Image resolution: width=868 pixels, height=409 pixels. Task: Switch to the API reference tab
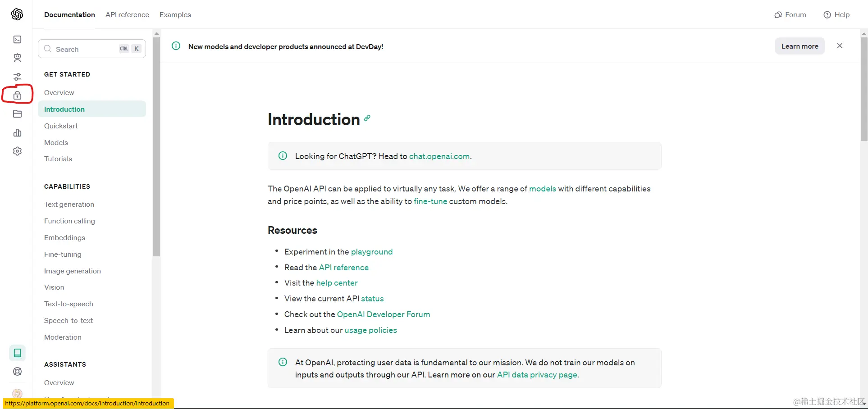pyautogui.click(x=127, y=15)
